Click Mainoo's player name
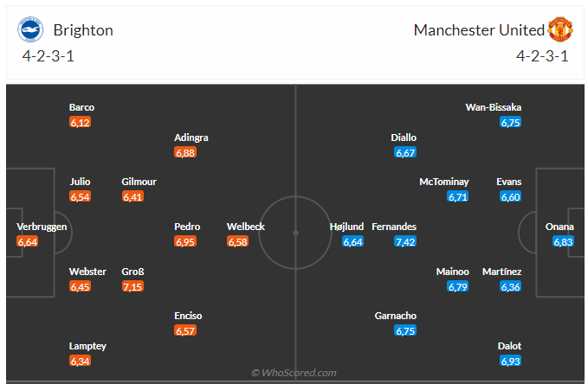Screen dimensions: 588x384 click(x=452, y=272)
